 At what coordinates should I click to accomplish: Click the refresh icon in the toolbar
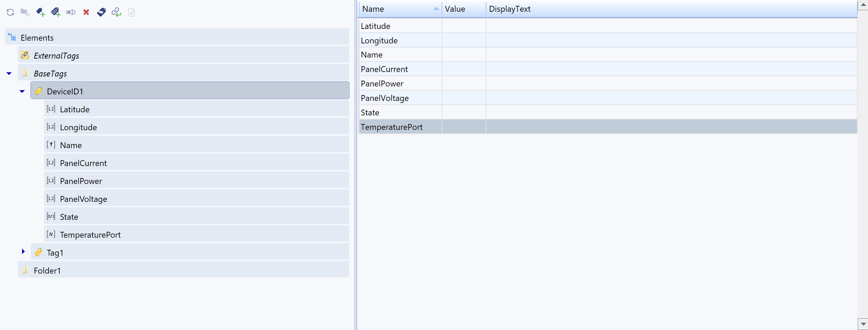point(10,12)
